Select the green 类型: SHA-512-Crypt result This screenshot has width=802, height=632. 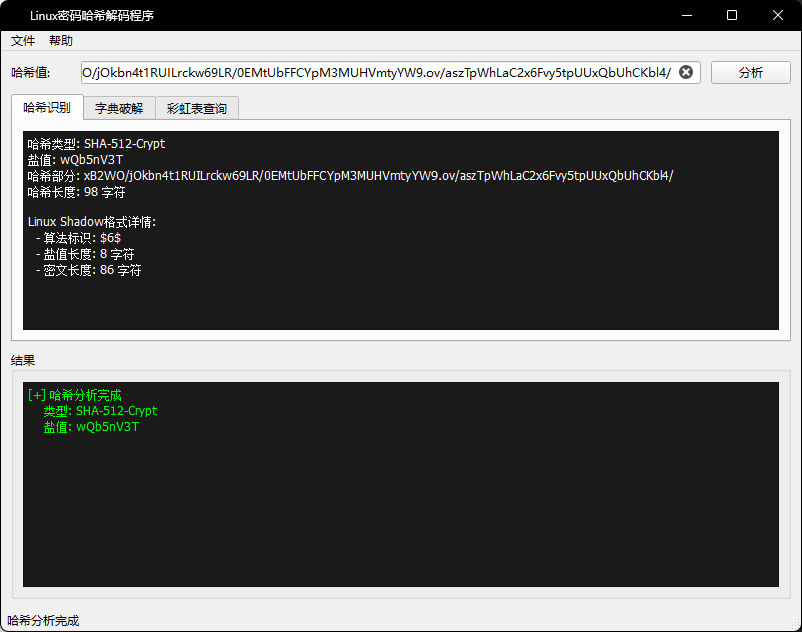pos(100,411)
